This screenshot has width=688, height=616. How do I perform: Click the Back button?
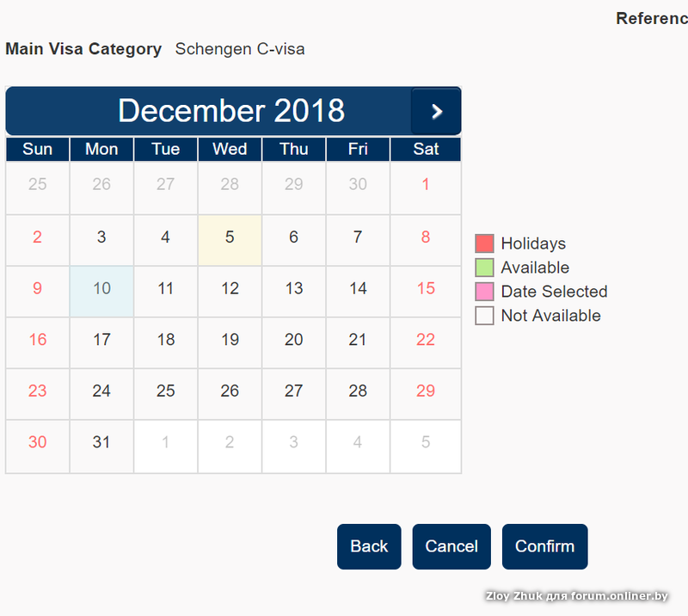[369, 546]
